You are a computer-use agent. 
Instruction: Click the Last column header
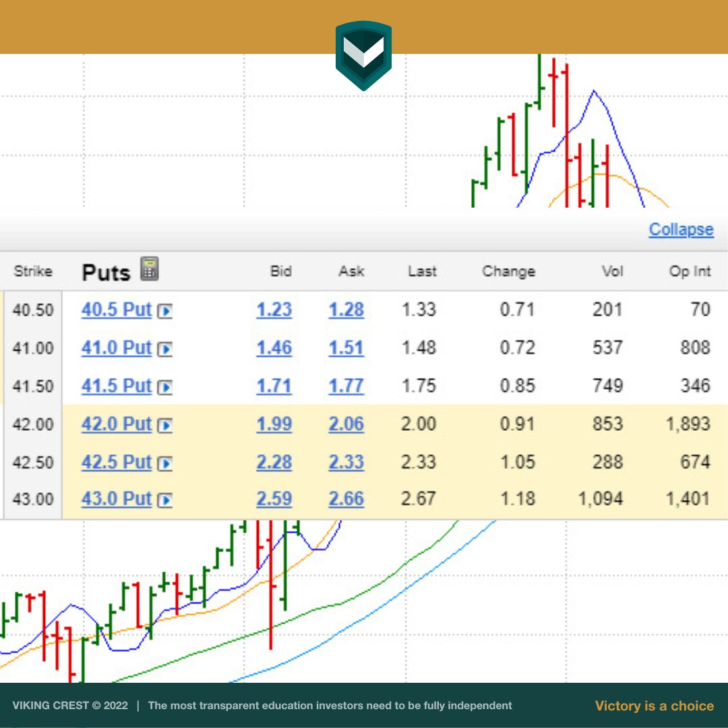[x=422, y=271]
